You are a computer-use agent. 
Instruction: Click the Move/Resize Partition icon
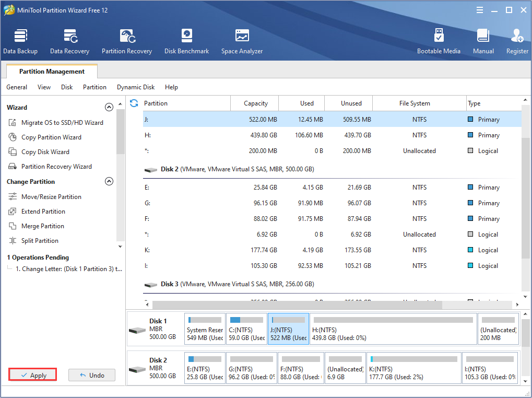(x=12, y=197)
